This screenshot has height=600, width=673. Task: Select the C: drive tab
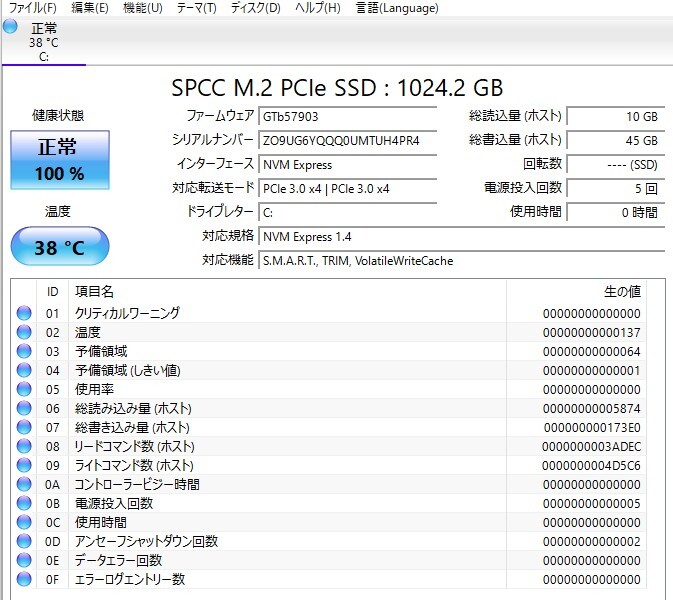point(43,42)
